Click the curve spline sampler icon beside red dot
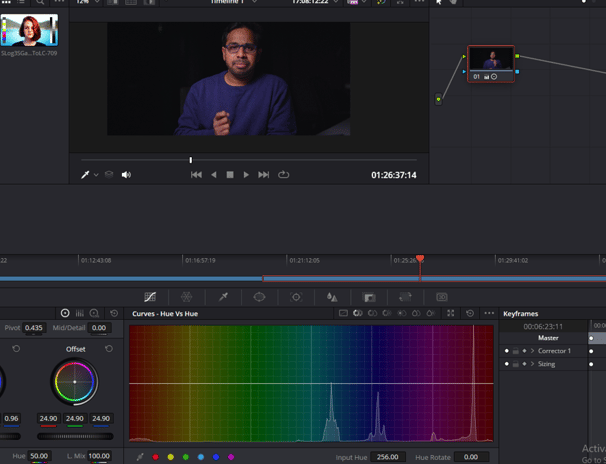 pos(140,457)
